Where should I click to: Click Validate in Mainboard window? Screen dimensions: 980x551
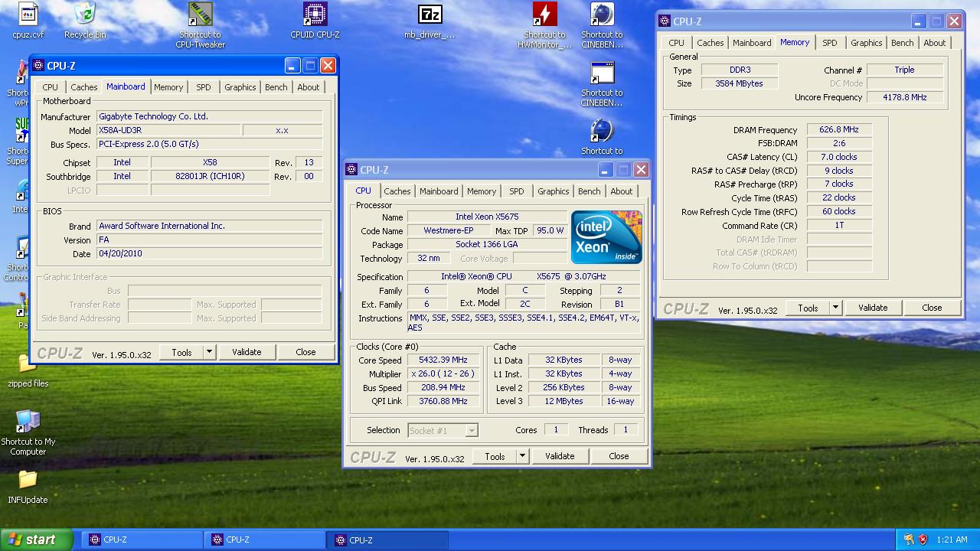pyautogui.click(x=247, y=352)
